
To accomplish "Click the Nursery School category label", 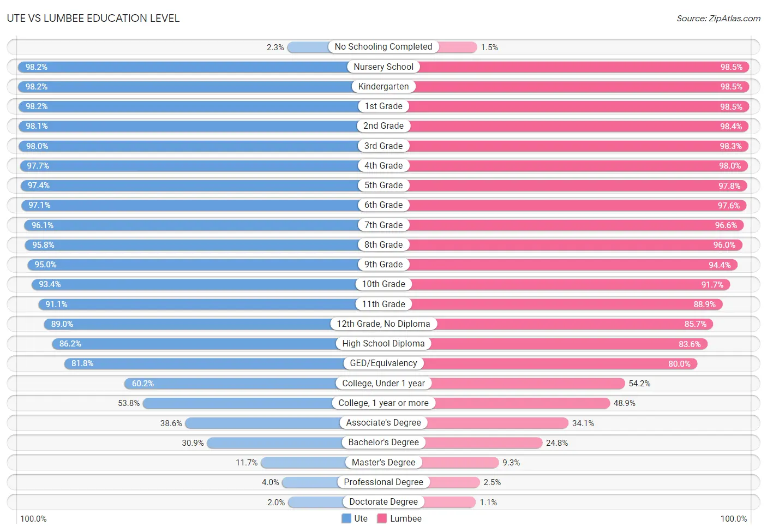I will (383, 67).
